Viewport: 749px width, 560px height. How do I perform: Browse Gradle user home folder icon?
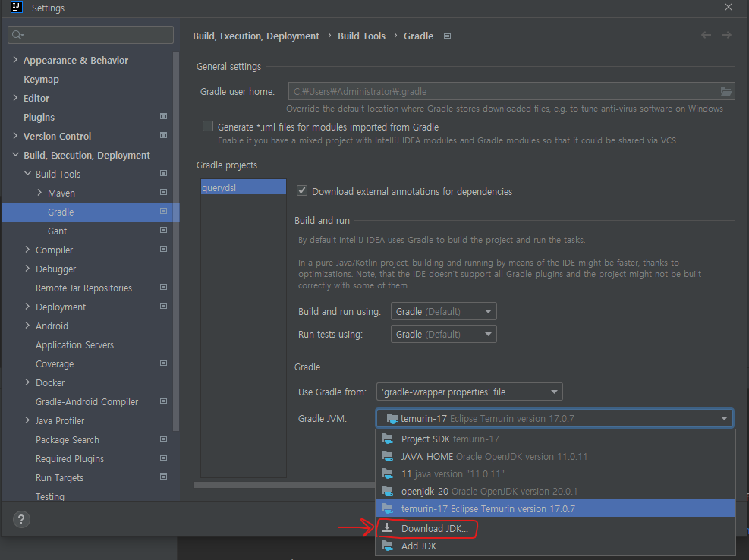click(x=725, y=91)
